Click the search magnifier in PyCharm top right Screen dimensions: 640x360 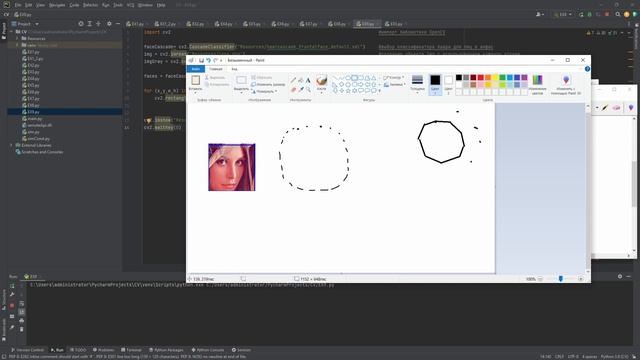click(618, 14)
